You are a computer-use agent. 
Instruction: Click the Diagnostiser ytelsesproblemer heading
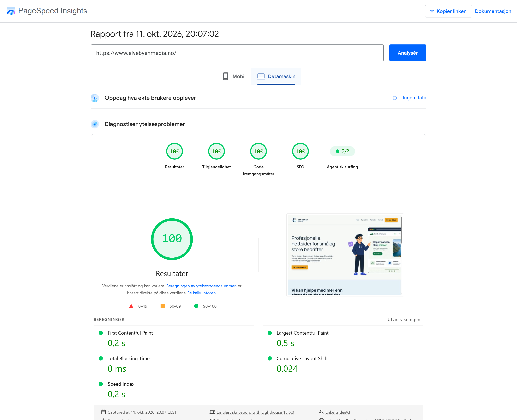pos(145,124)
